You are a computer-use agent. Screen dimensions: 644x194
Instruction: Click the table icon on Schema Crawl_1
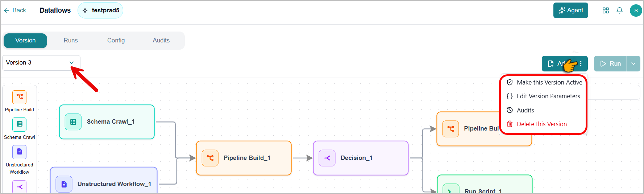[x=73, y=122]
